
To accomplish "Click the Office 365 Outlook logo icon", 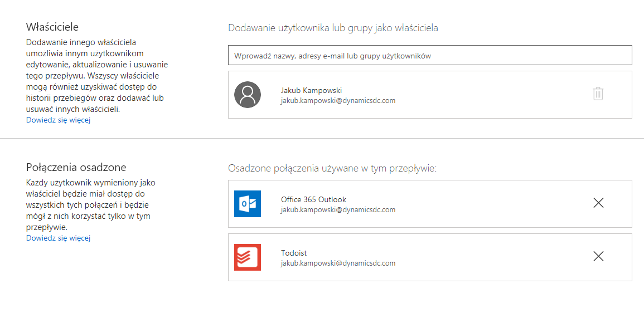I will pos(247,203).
